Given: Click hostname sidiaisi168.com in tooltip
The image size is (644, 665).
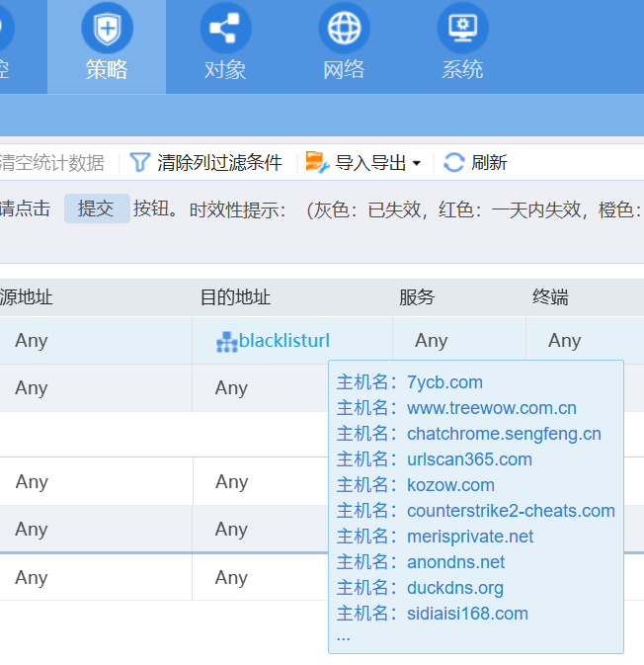Looking at the screenshot, I should (467, 614).
